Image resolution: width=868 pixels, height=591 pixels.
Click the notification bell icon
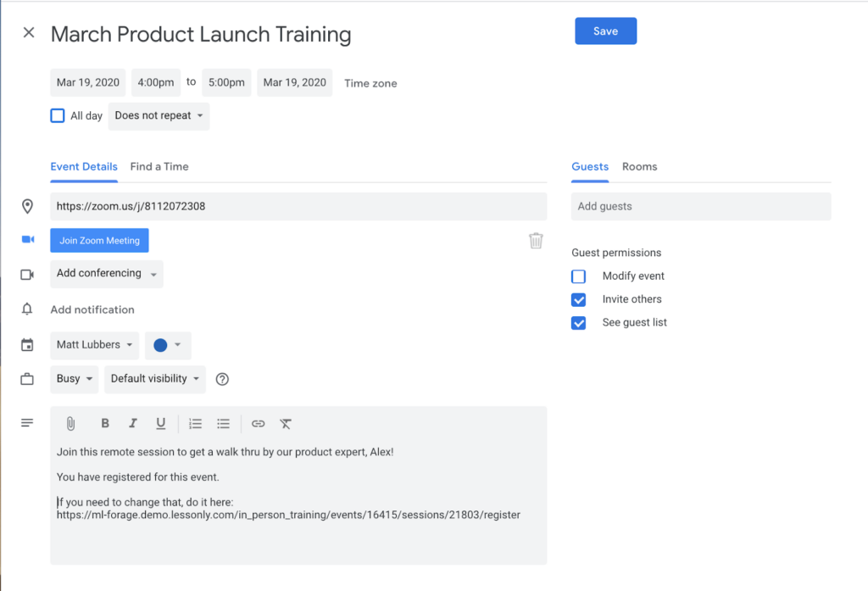[x=27, y=309]
